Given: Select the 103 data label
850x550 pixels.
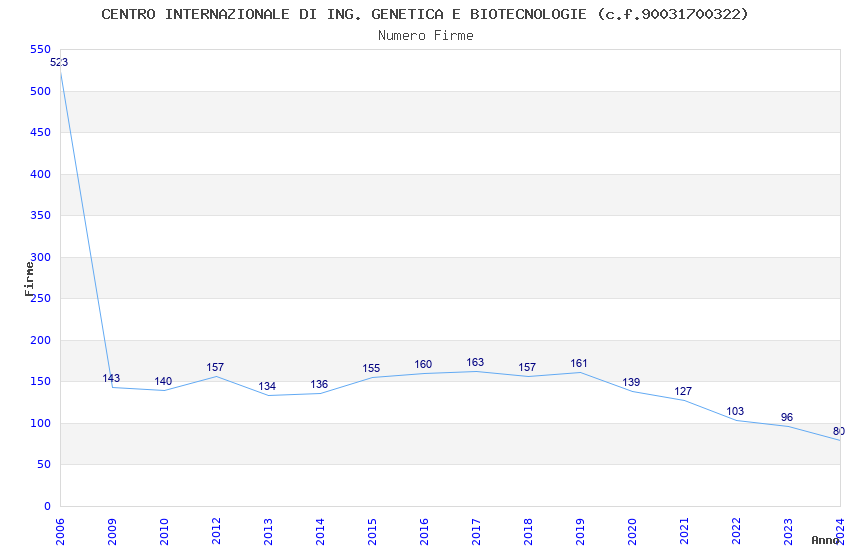Looking at the screenshot, I should click(735, 411).
